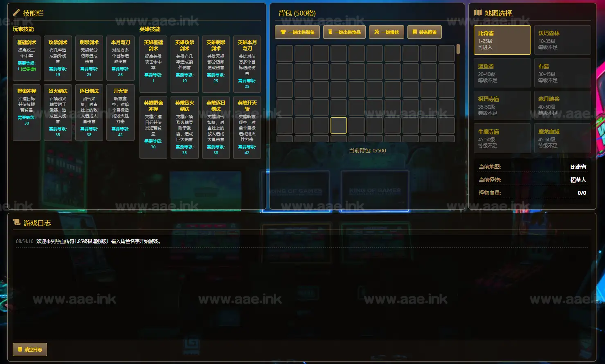The image size is (605, 364).
Task: Click the shirt icon on 一键出售装备
Action: coord(283,32)
